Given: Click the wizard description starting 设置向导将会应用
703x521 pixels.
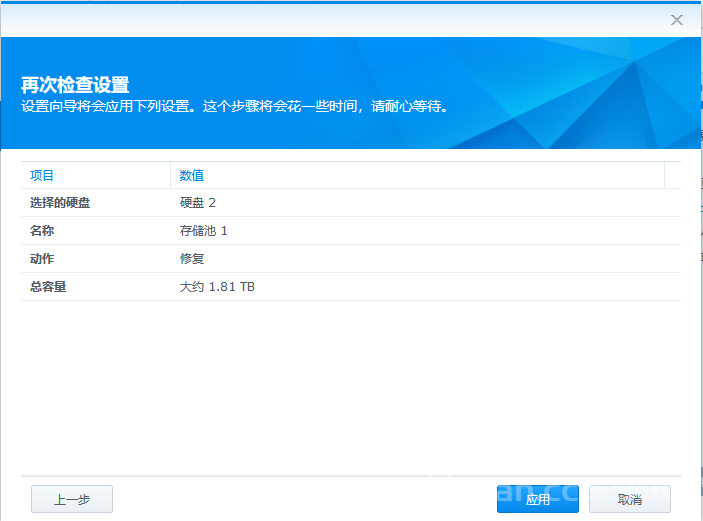Looking at the screenshot, I should point(234,106).
